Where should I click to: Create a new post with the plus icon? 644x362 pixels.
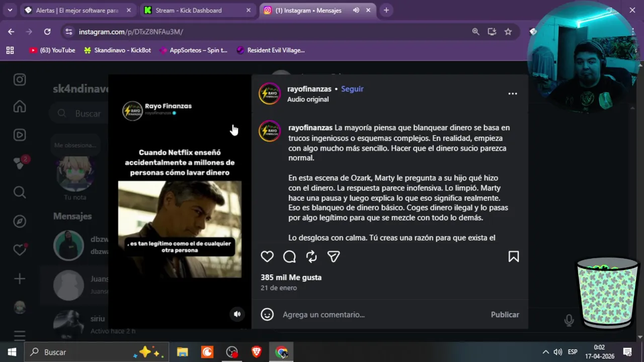click(20, 279)
